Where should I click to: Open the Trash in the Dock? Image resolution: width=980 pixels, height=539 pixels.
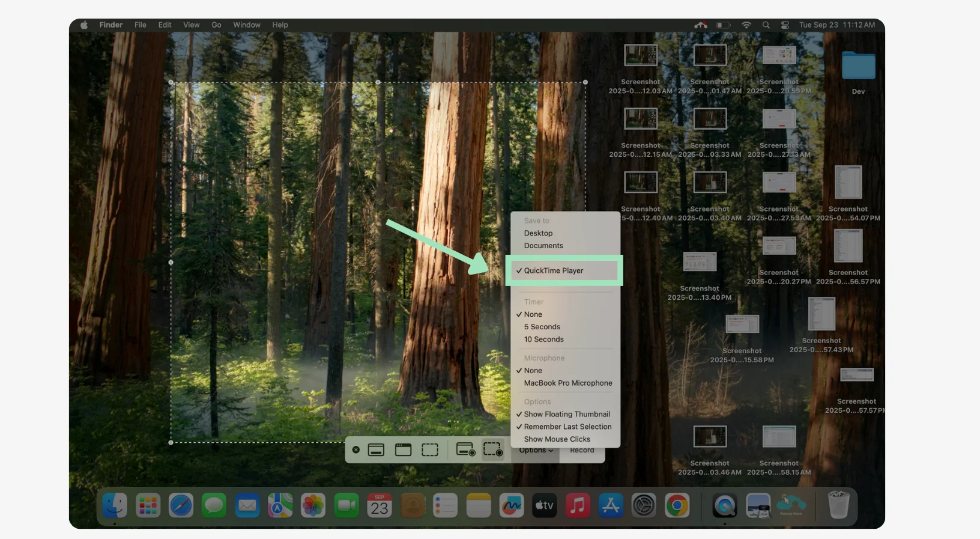(x=838, y=505)
